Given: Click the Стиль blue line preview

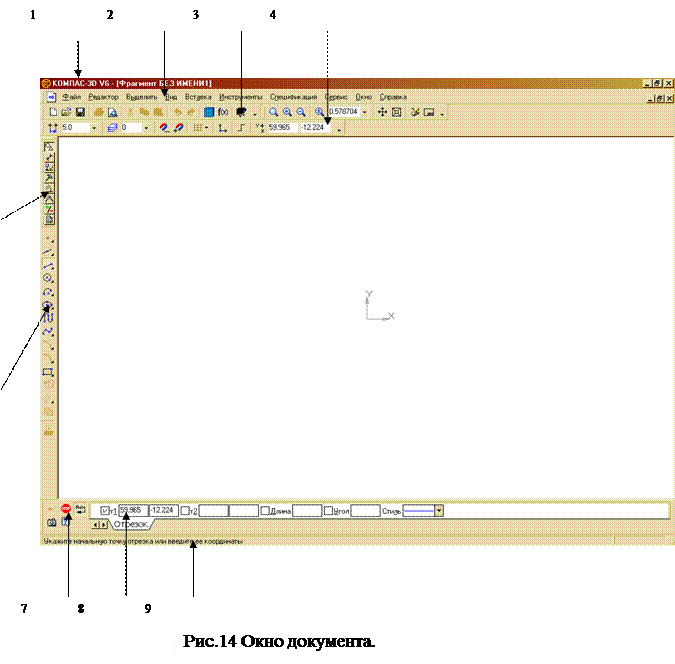Looking at the screenshot, I should [x=418, y=510].
